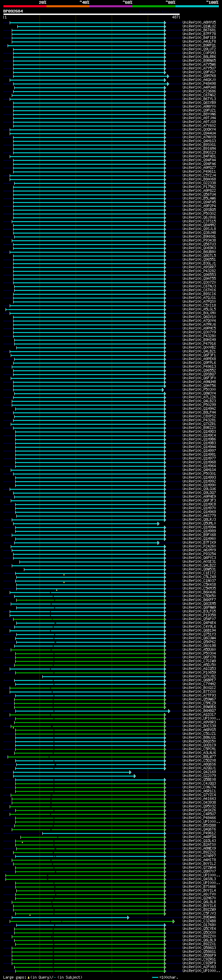Click the =100char. scale legend
This screenshot has width=222, height=980.
[x=164, y=977]
